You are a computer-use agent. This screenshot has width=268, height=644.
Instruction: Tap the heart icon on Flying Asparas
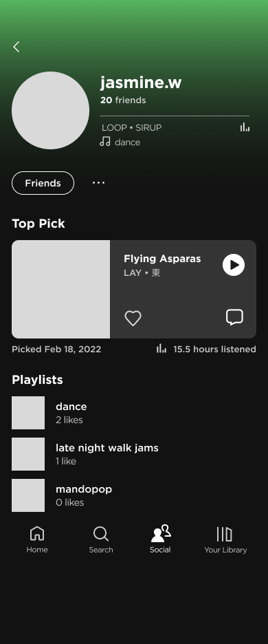pos(133,319)
